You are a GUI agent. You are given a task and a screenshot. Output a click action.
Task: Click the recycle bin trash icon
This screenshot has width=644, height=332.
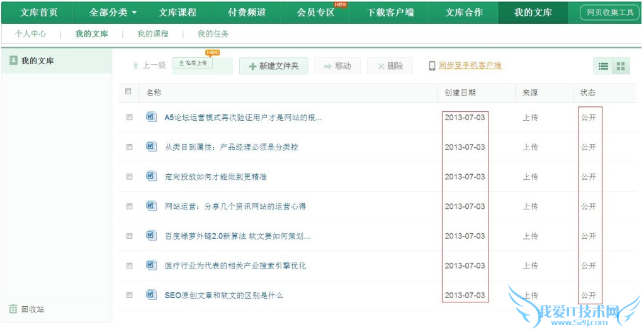(x=13, y=309)
